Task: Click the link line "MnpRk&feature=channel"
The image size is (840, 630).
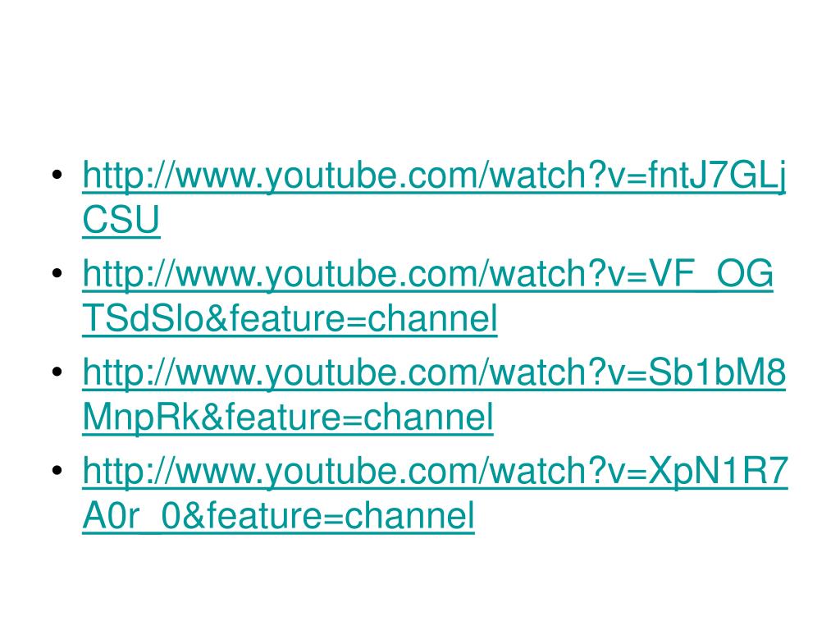Action: pos(288,418)
